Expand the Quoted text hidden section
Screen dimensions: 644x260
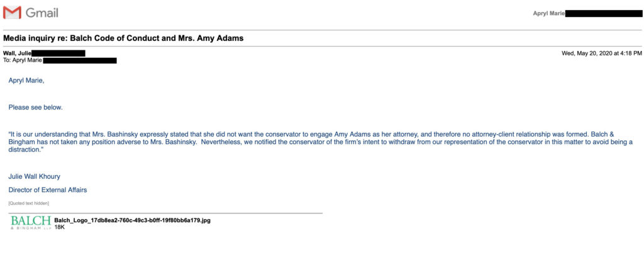coord(29,203)
